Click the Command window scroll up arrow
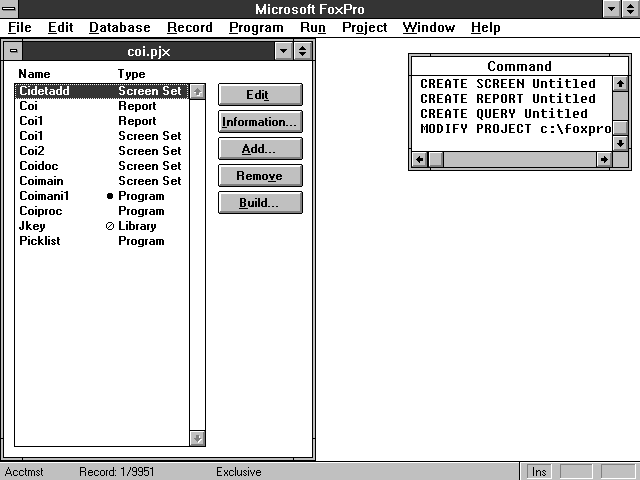This screenshot has height=480, width=640. [621, 84]
